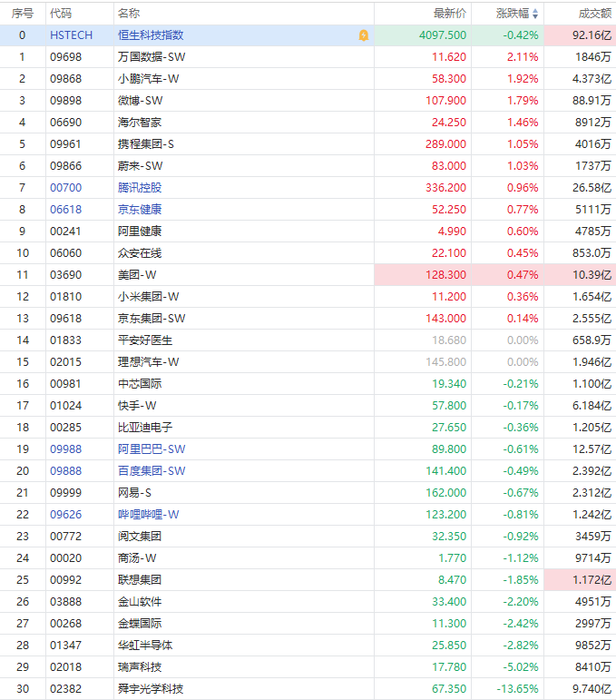Select the 小鹏汽车-W row name
616x700 pixels.
(148, 79)
